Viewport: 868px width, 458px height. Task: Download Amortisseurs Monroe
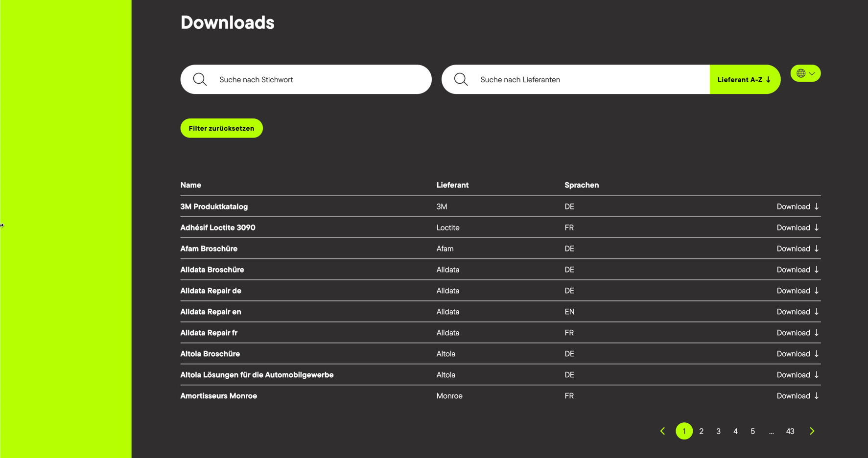(798, 396)
